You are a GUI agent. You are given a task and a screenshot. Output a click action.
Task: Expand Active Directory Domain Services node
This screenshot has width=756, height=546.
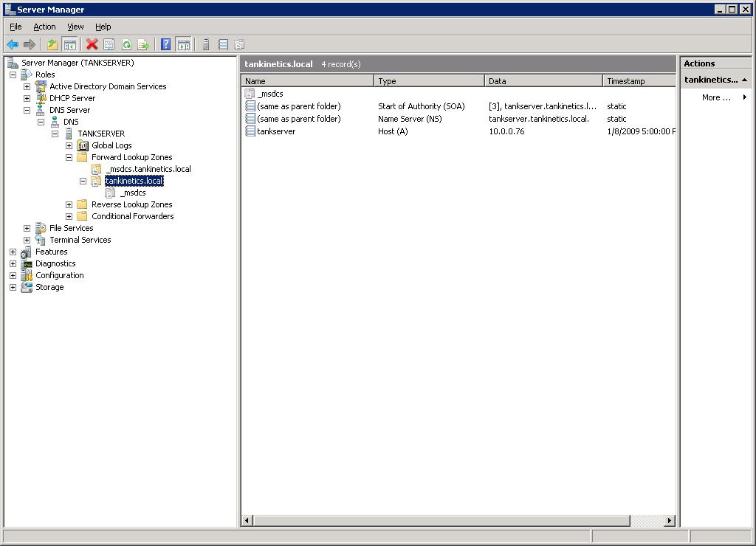(x=27, y=87)
